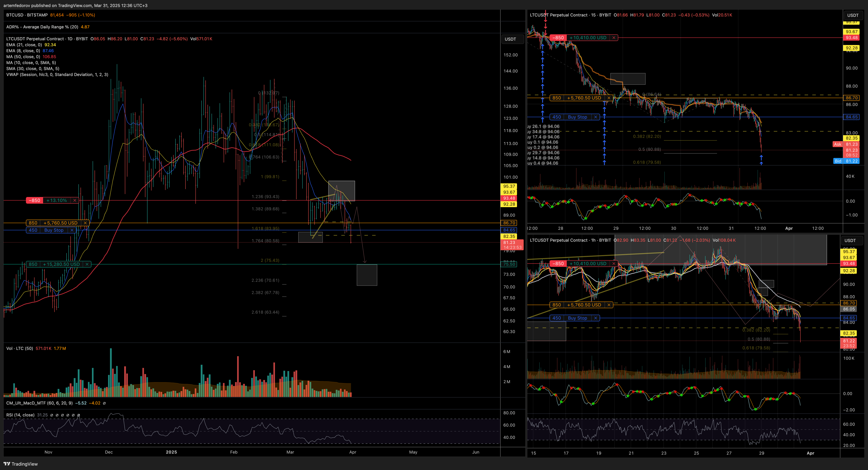The width and height of the screenshot is (868, 470).
Task: Click the Buy 26.1 @ 94.06 execution label
Action: pos(543,127)
